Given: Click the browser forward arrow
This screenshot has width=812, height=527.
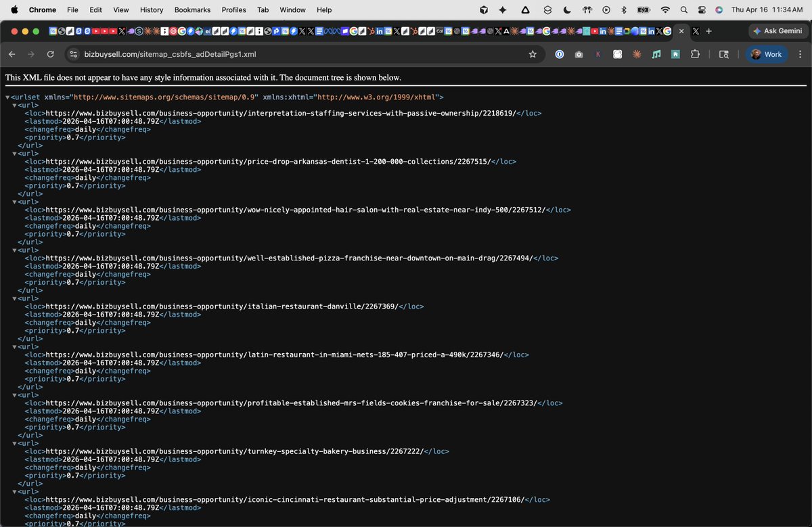Looking at the screenshot, I should [x=31, y=54].
